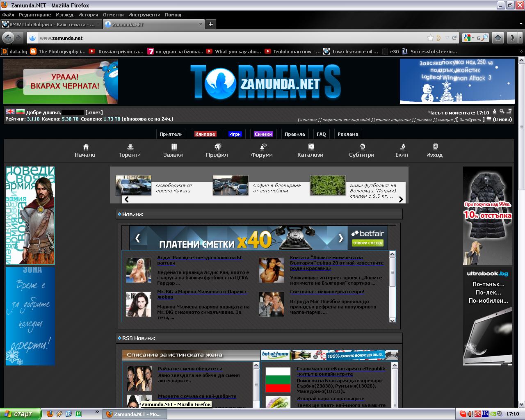Open the FAQ tab
Screen dimensions: 525x420
pos(321,134)
